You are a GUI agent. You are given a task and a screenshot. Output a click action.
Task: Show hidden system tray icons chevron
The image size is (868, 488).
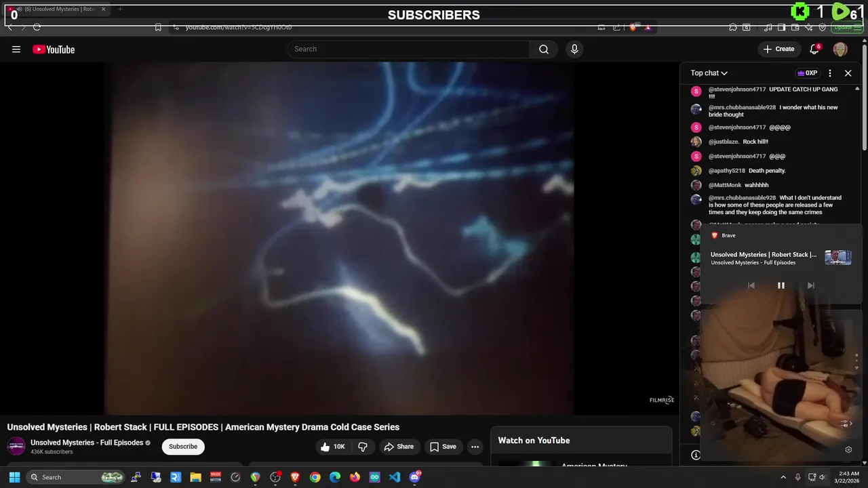[x=783, y=477]
